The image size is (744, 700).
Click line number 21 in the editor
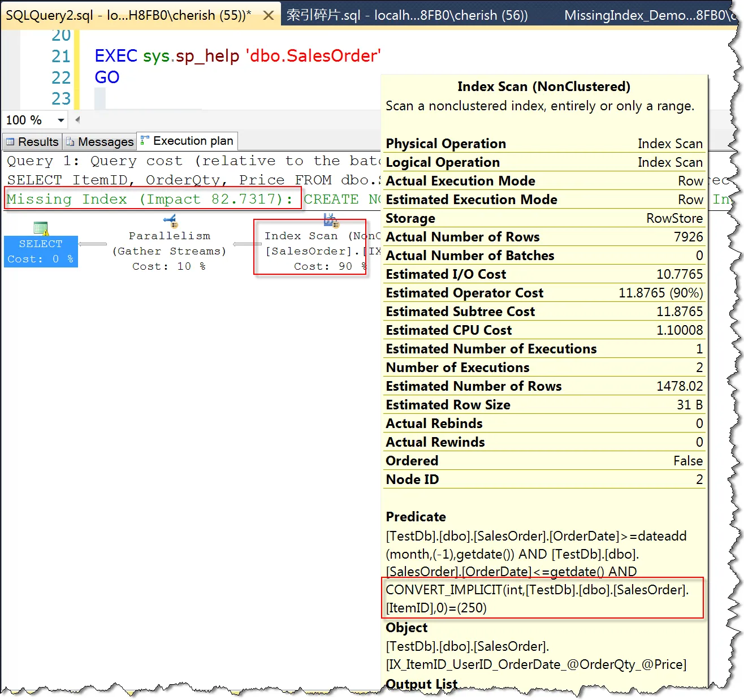(61, 56)
